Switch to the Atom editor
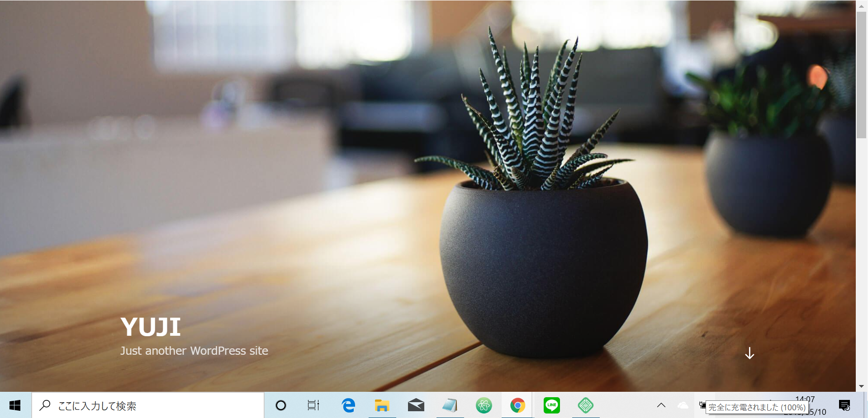The height and width of the screenshot is (418, 868). [484, 405]
